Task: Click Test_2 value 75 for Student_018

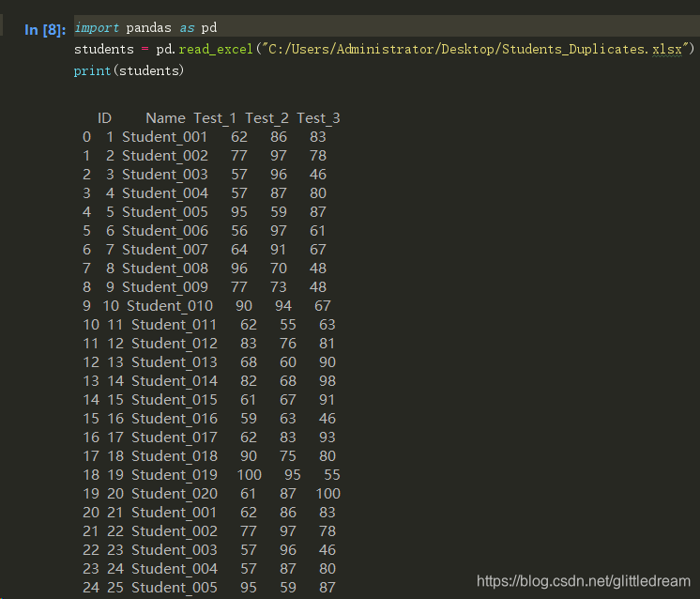Action: [288, 455]
